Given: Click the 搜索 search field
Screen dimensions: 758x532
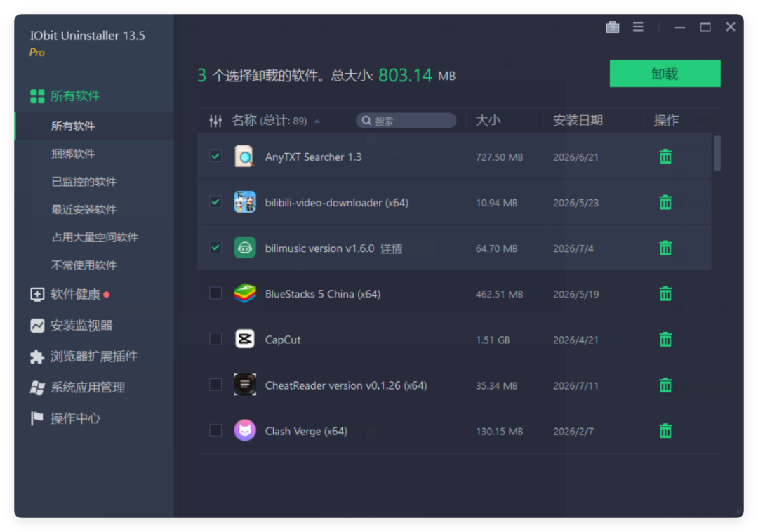Looking at the screenshot, I should click(x=406, y=121).
